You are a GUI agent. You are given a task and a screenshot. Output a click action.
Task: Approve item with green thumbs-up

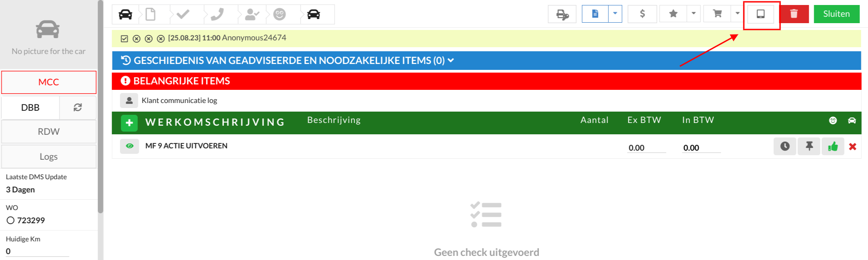[833, 147]
